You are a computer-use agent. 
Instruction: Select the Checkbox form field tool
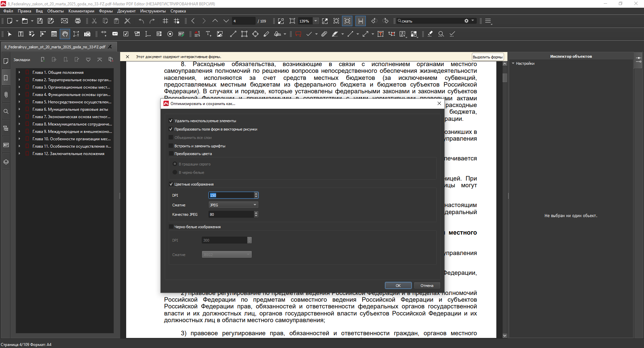126,34
